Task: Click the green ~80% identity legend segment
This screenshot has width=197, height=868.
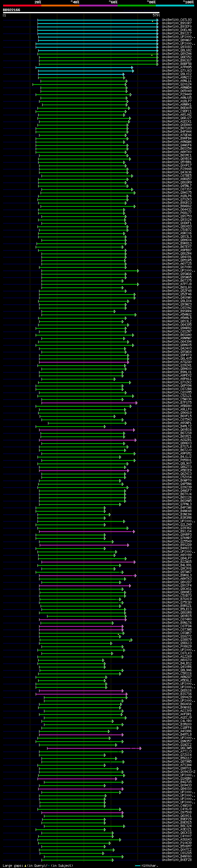Action: 137,6
